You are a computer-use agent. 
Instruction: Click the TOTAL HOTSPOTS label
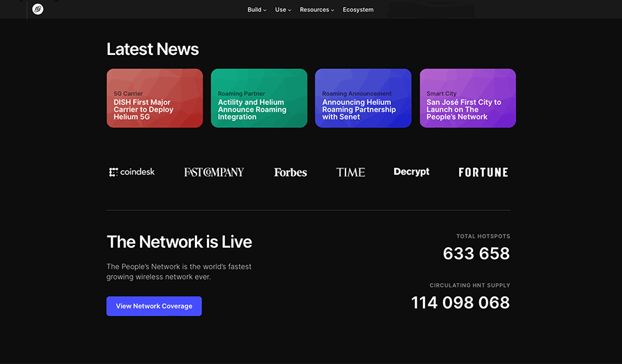pyautogui.click(x=483, y=236)
